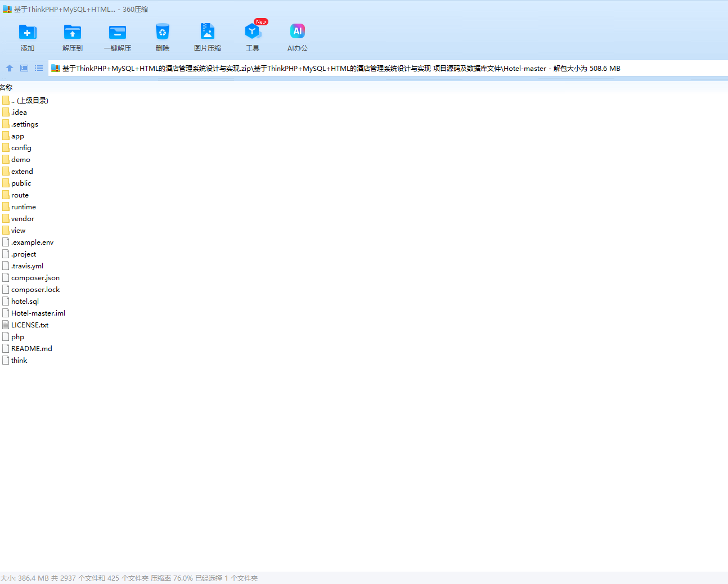Select the app folder icon
Image resolution: width=728 pixels, height=584 pixels.
pos(6,136)
